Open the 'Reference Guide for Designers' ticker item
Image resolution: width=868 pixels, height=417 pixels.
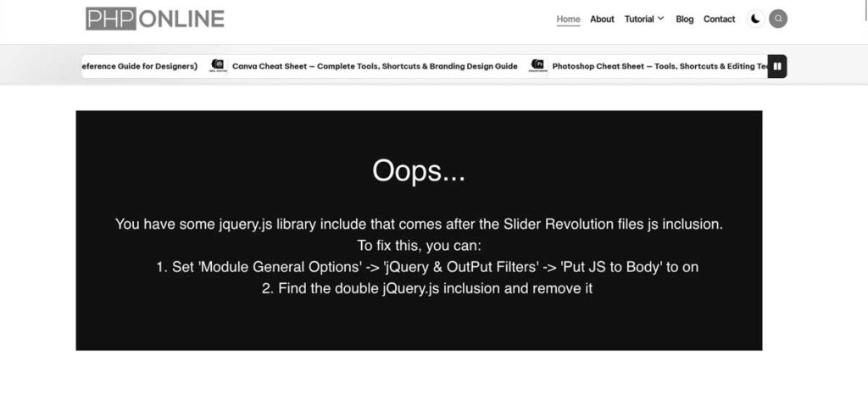[x=139, y=66]
